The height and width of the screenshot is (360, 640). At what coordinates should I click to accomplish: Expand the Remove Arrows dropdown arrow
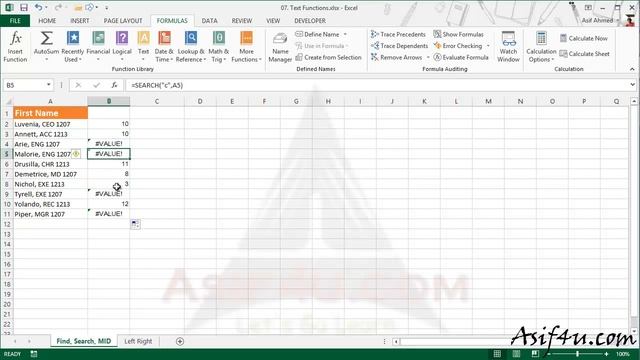click(428, 58)
